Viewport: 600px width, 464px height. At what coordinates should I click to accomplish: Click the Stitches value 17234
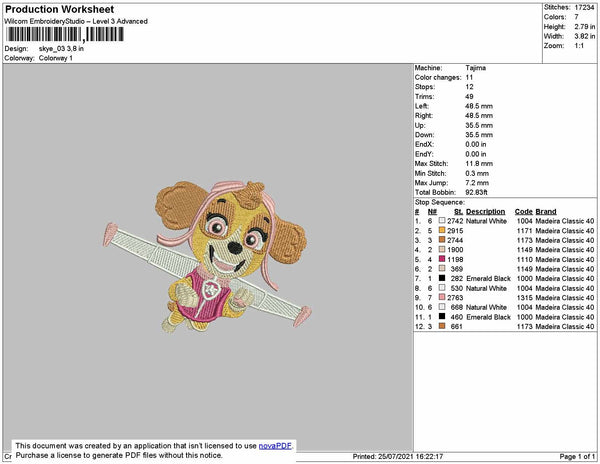tap(584, 7)
